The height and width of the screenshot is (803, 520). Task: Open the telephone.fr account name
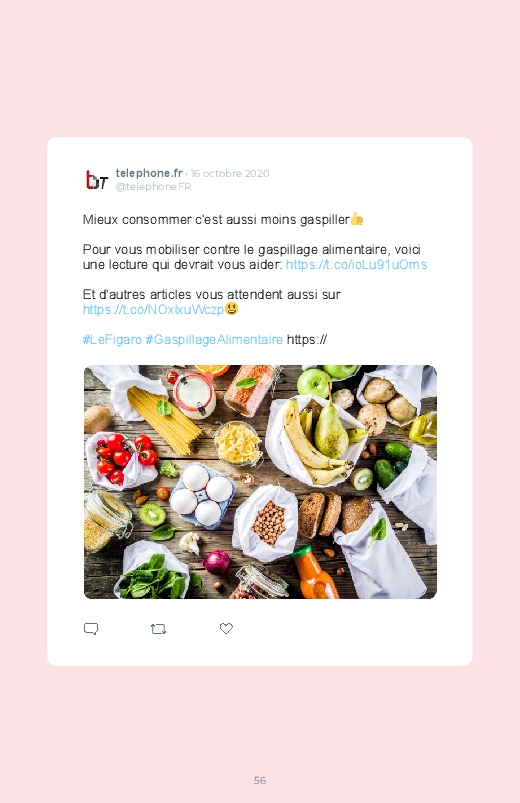(149, 173)
